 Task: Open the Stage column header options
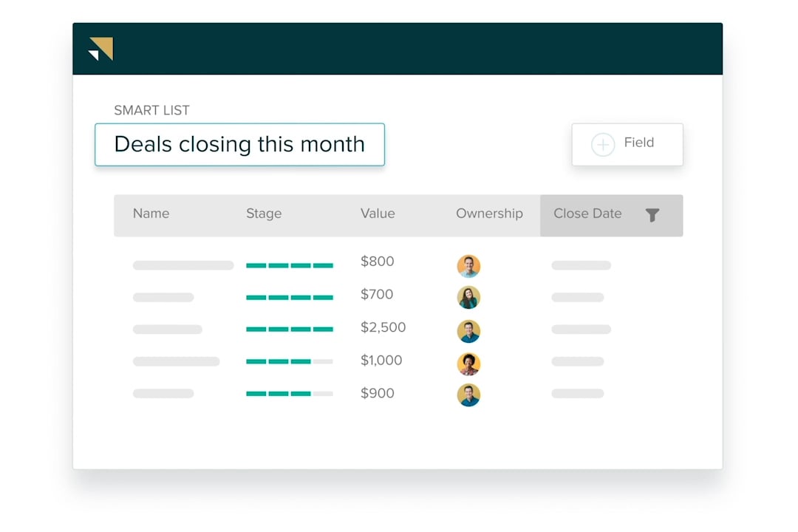pyautogui.click(x=263, y=214)
